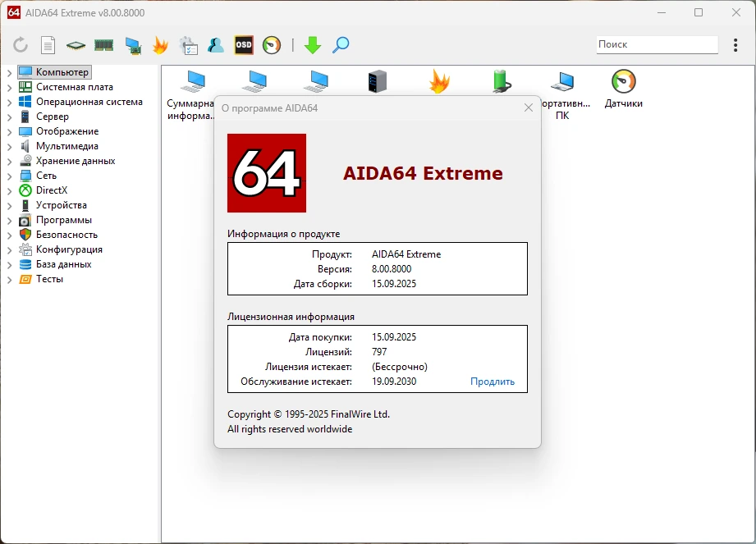Viewport: 756px width, 544px height.
Task: Select Компьютер in the tree
Action: point(54,72)
